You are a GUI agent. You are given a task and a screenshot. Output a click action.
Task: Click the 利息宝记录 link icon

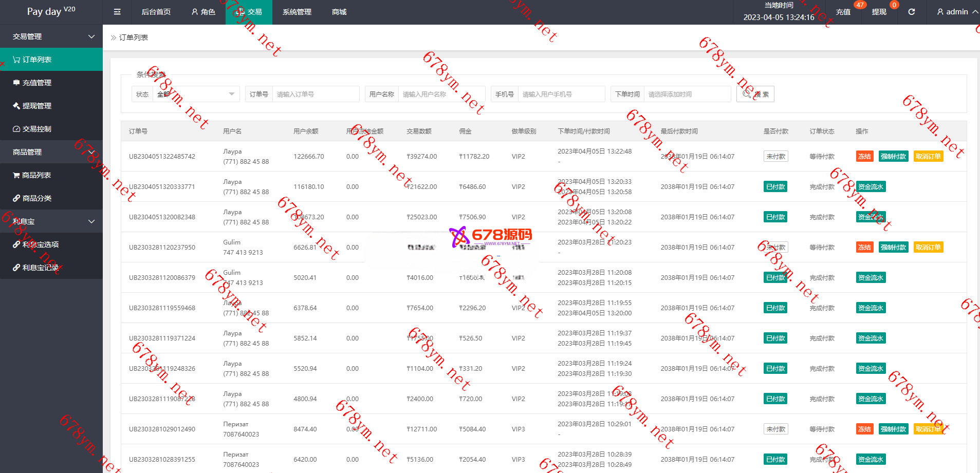click(16, 268)
